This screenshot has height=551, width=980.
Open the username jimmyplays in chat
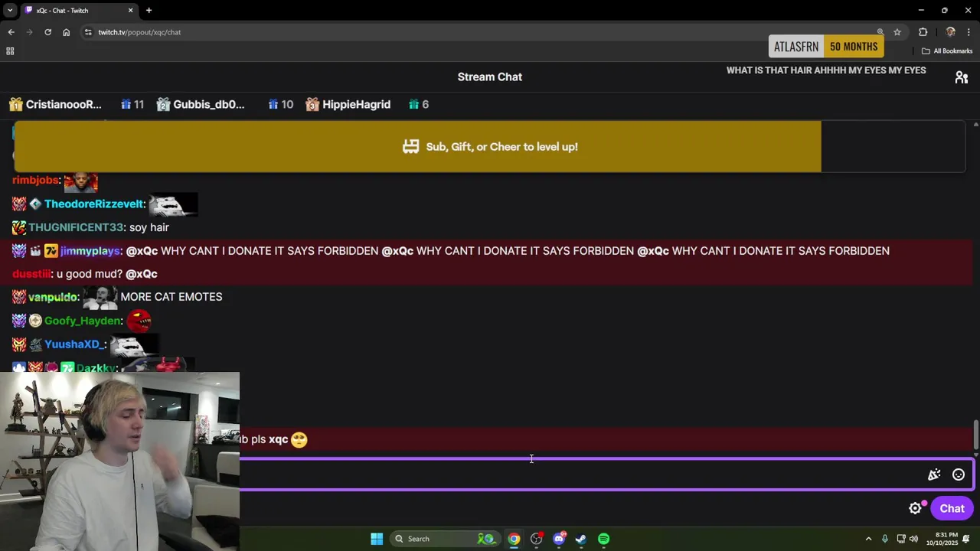coord(90,251)
